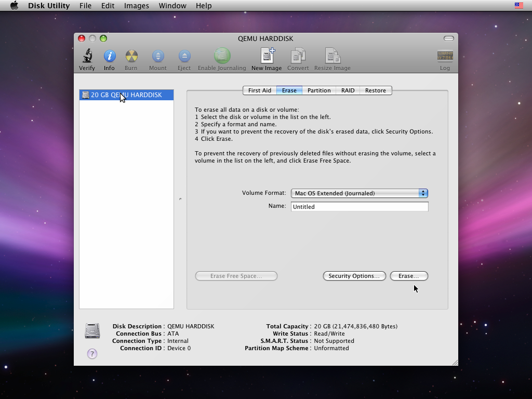Select 20 GB QEMU HARDDISK in sidebar

point(126,95)
